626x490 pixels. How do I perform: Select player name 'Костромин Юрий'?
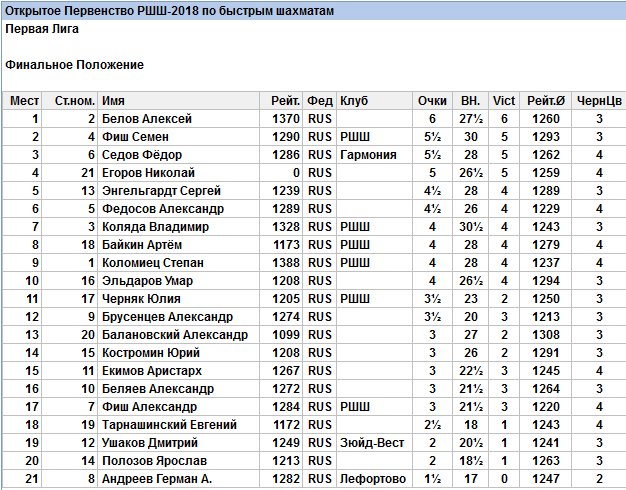(151, 353)
